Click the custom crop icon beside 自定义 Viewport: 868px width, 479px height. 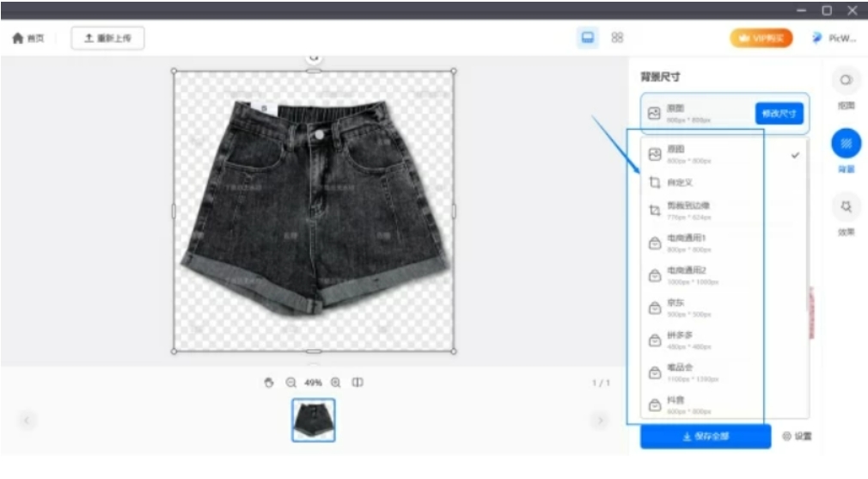[655, 182]
